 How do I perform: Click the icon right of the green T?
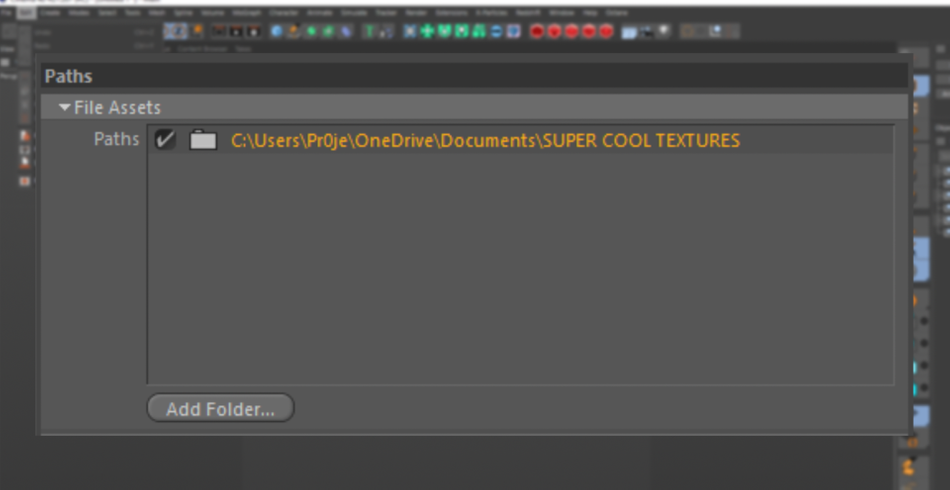[x=386, y=31]
